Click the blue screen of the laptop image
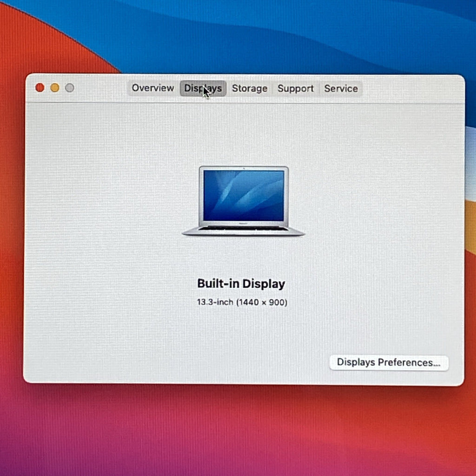This screenshot has width=476, height=476. (x=244, y=196)
